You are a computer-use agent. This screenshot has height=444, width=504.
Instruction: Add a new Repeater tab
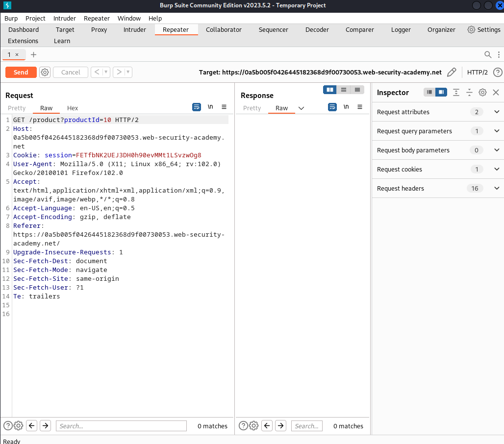pos(33,54)
